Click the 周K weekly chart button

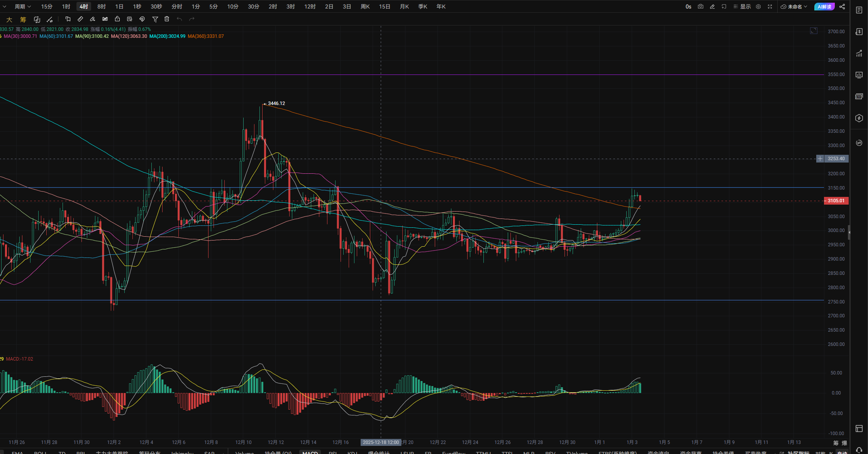pyautogui.click(x=365, y=7)
